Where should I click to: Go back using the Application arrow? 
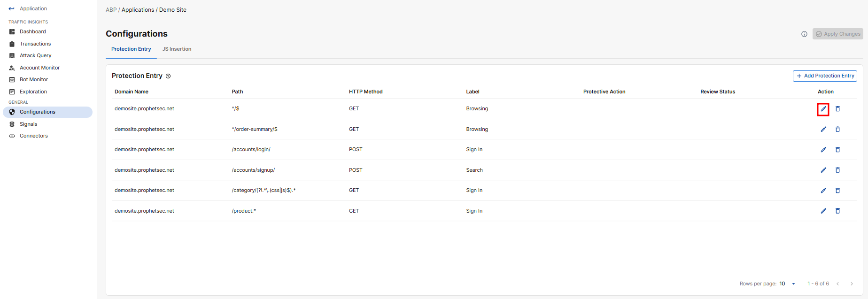(11, 8)
